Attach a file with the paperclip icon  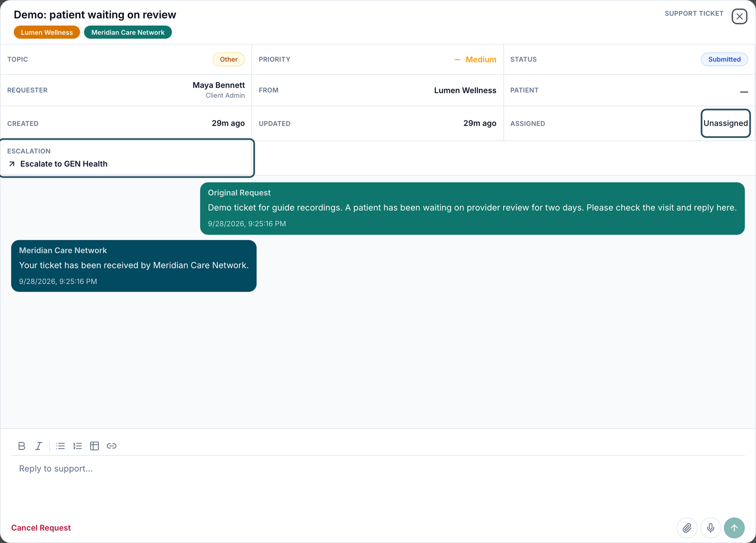(x=687, y=528)
